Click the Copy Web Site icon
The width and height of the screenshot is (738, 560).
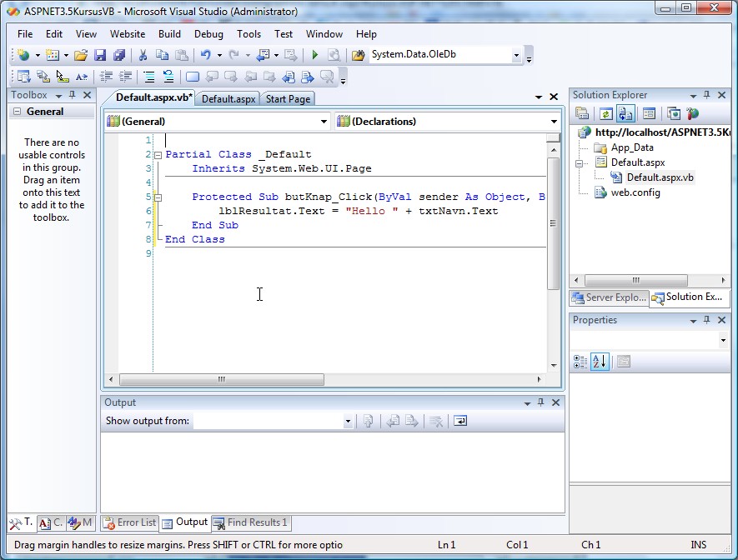tap(674, 114)
